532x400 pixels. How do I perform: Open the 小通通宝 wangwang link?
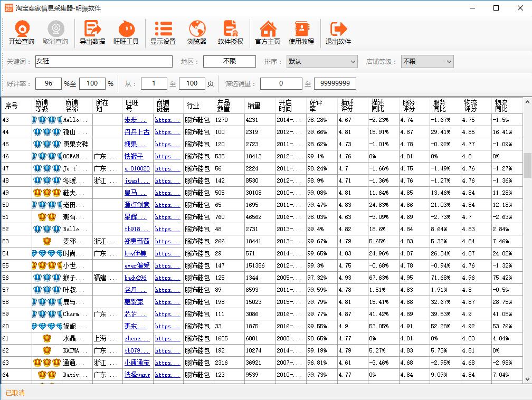pos(137,363)
